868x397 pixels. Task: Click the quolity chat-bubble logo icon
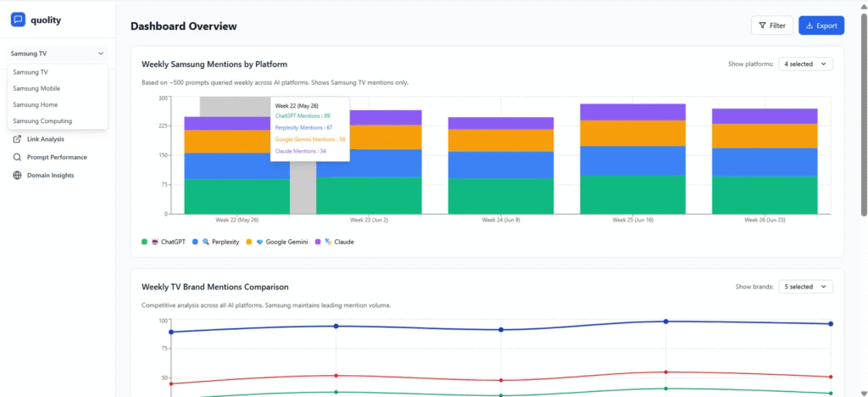[x=19, y=20]
